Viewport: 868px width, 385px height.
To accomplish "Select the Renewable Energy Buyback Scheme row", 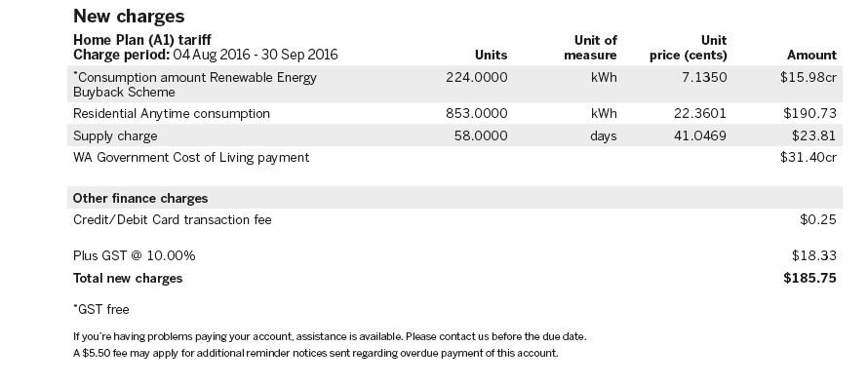I will [454, 84].
